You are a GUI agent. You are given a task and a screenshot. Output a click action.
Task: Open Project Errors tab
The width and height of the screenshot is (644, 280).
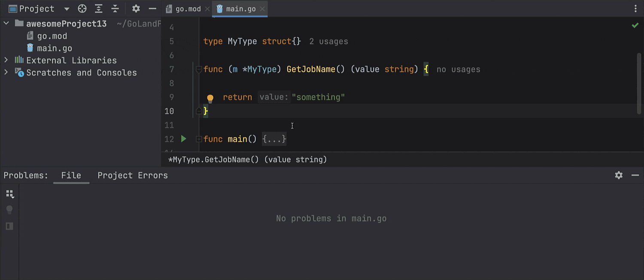pyautogui.click(x=132, y=175)
